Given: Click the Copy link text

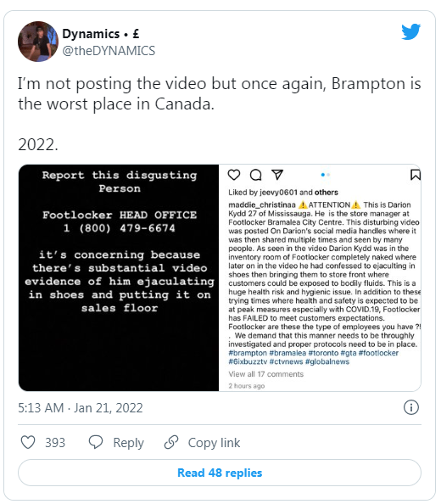Looking at the screenshot, I should point(214,443).
